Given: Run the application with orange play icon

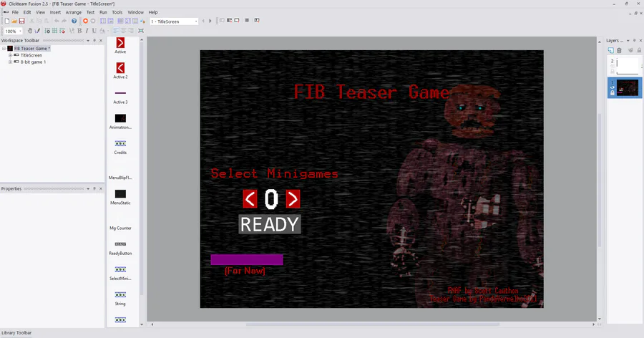Looking at the screenshot, I should tap(85, 21).
